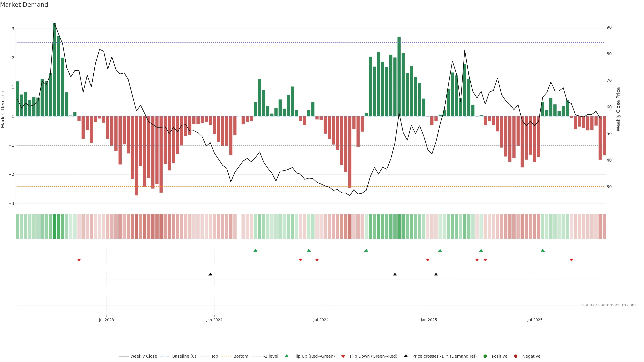Click the Jul 2025 x-axis label
This screenshot has width=644, height=362.
[535, 320]
